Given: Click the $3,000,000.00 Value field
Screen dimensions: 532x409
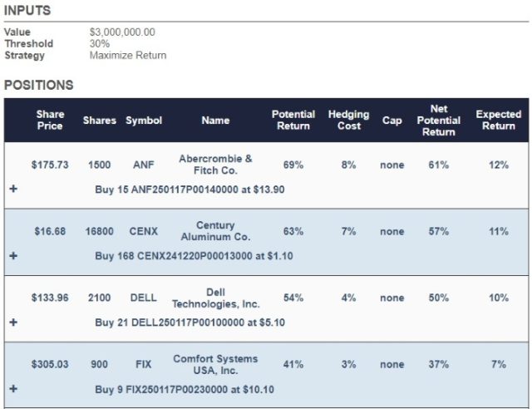Looking at the screenshot, I should click(x=122, y=32).
